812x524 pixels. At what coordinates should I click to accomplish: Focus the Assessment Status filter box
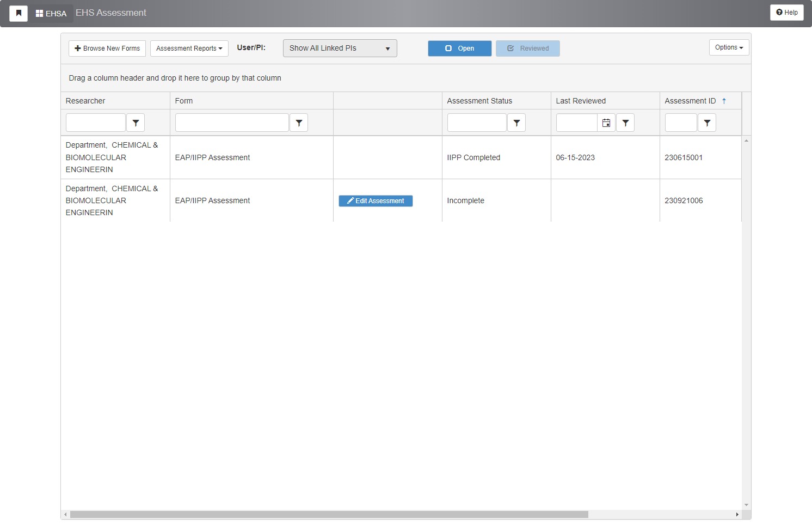(477, 123)
